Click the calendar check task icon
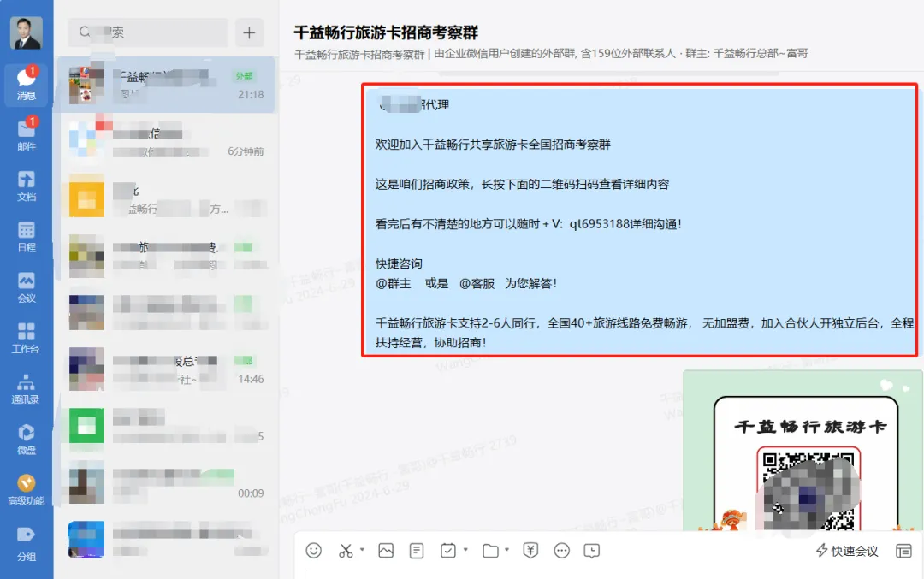This screenshot has width=924, height=579. pyautogui.click(x=447, y=551)
